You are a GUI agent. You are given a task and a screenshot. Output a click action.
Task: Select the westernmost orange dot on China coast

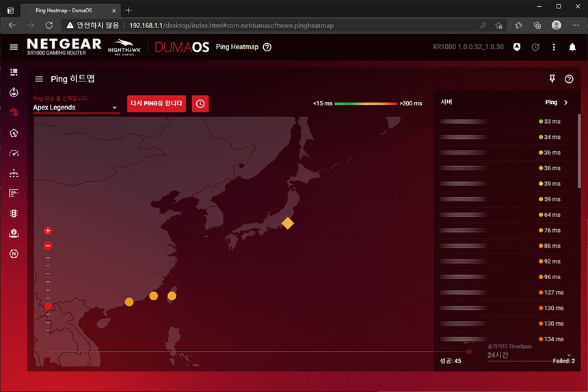point(129,302)
